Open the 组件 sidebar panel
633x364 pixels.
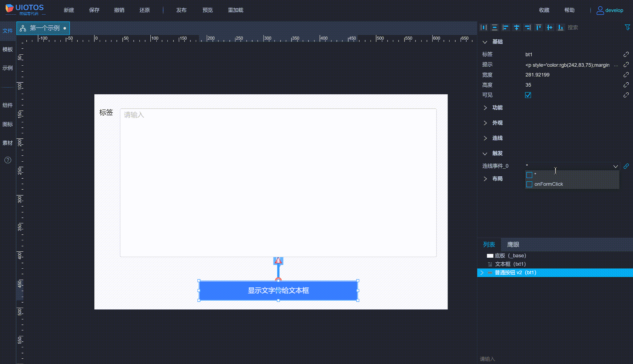tap(8, 105)
